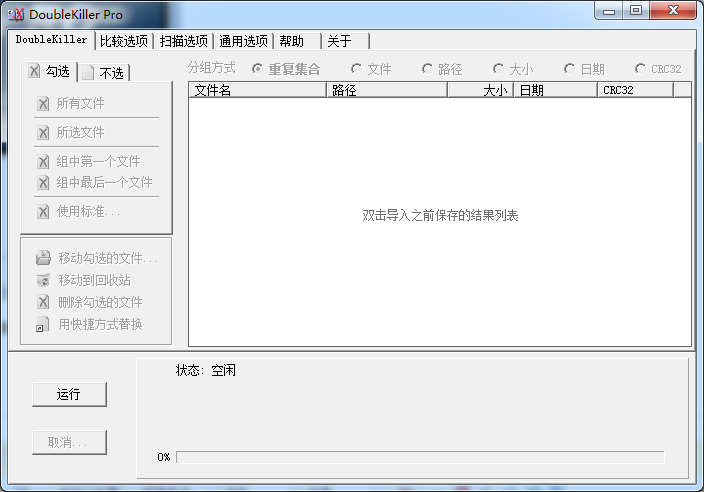704x492 pixels.
Task: Click the 分组方式 label
Action: (211, 68)
